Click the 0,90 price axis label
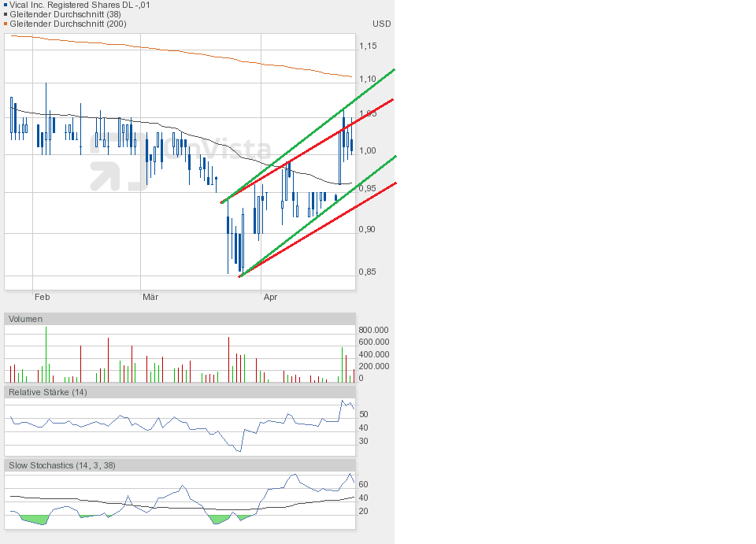The image size is (756, 544). (367, 229)
